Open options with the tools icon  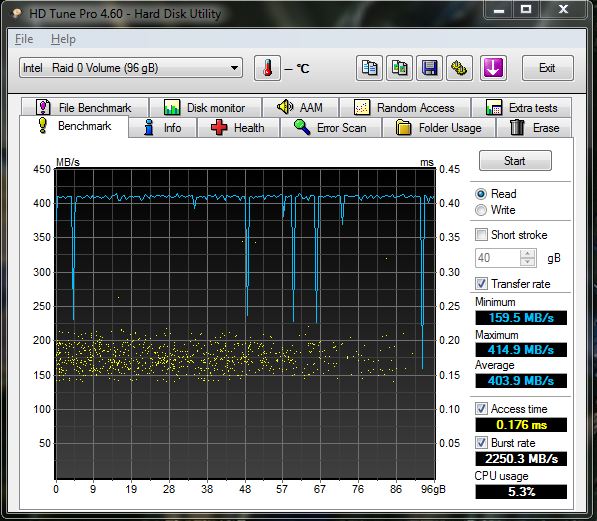click(x=459, y=68)
